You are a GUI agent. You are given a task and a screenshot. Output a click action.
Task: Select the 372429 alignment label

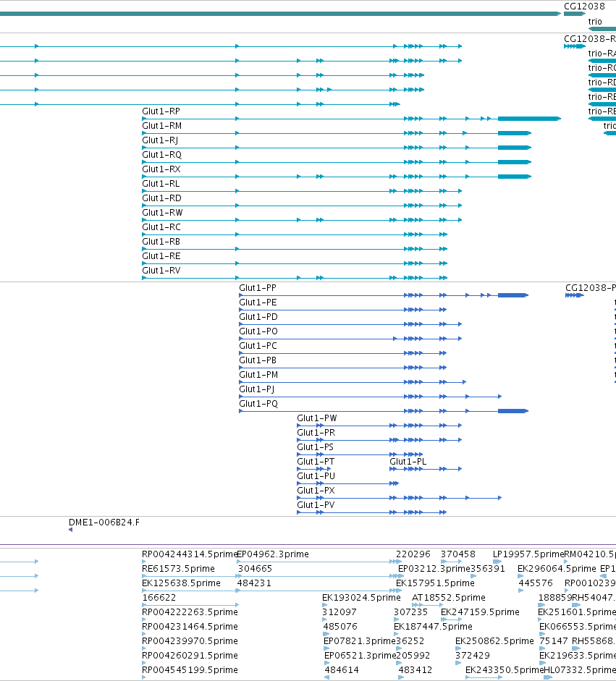pyautogui.click(x=473, y=656)
